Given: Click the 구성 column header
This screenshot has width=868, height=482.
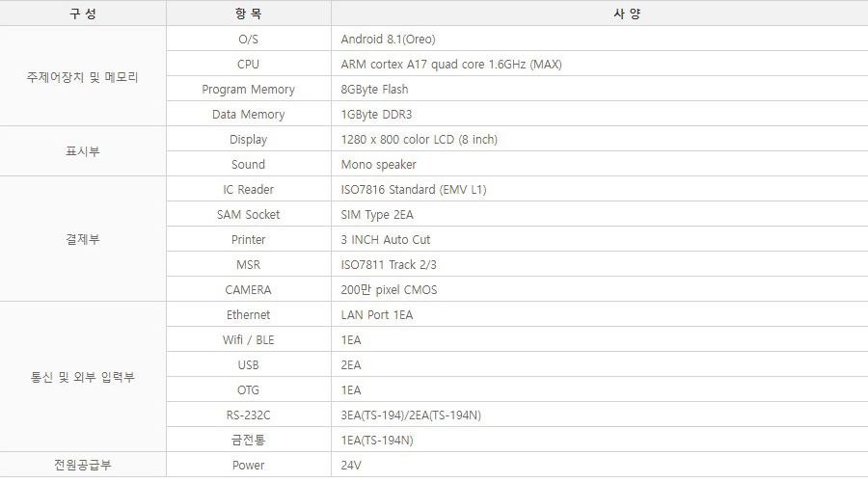Looking at the screenshot, I should click(83, 14).
